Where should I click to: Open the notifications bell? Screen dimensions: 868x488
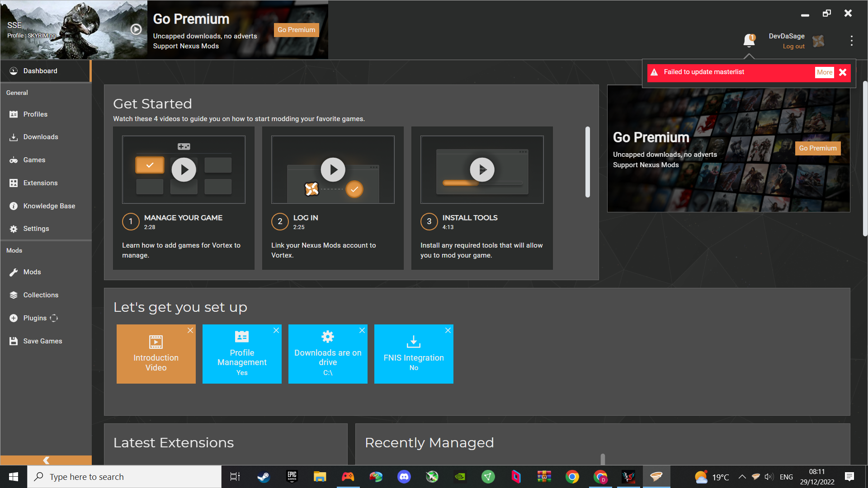point(749,40)
